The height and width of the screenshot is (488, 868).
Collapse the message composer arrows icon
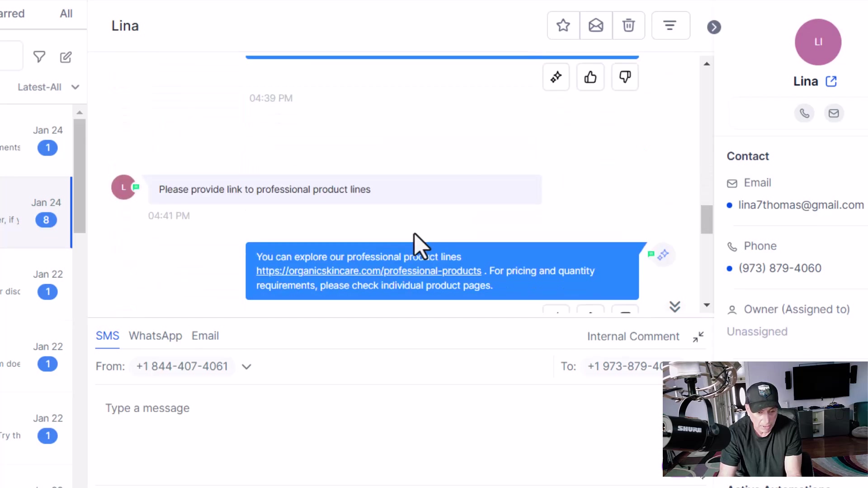tap(698, 337)
